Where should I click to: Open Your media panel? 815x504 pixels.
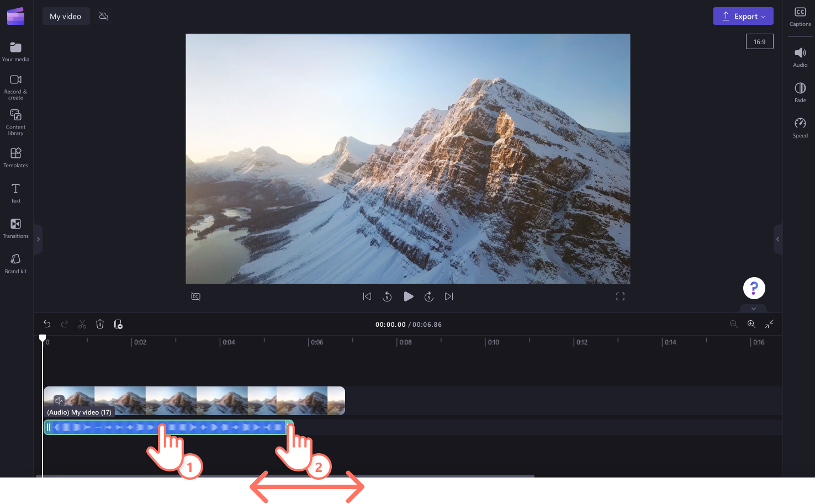pyautogui.click(x=15, y=52)
